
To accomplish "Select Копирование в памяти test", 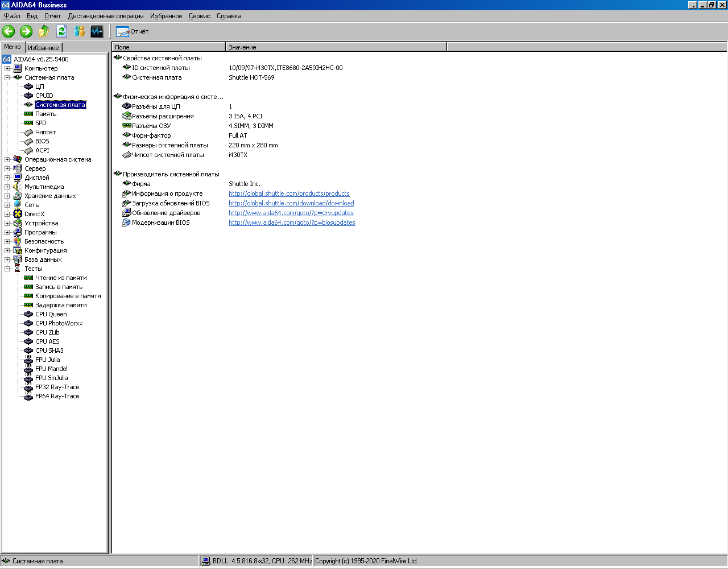I will pos(68,296).
